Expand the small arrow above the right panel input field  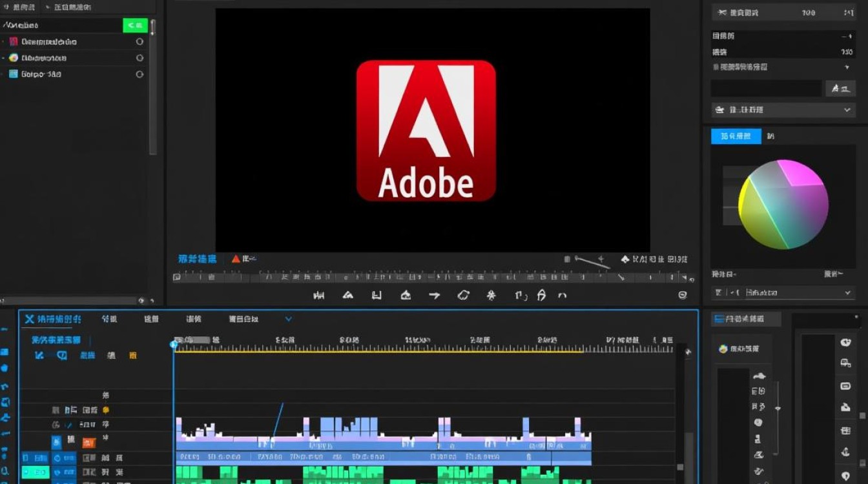click(x=847, y=67)
